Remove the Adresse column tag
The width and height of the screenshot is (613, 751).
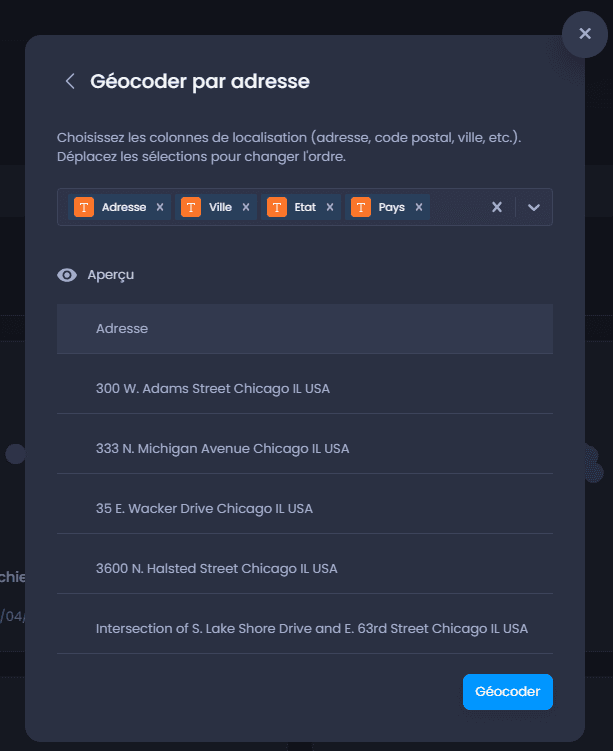tap(160, 207)
